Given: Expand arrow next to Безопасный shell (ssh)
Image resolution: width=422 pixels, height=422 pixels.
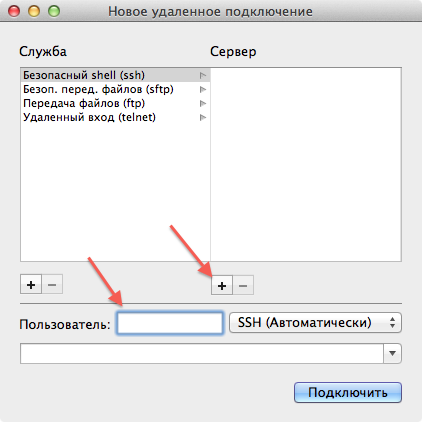Looking at the screenshot, I should coord(203,75).
